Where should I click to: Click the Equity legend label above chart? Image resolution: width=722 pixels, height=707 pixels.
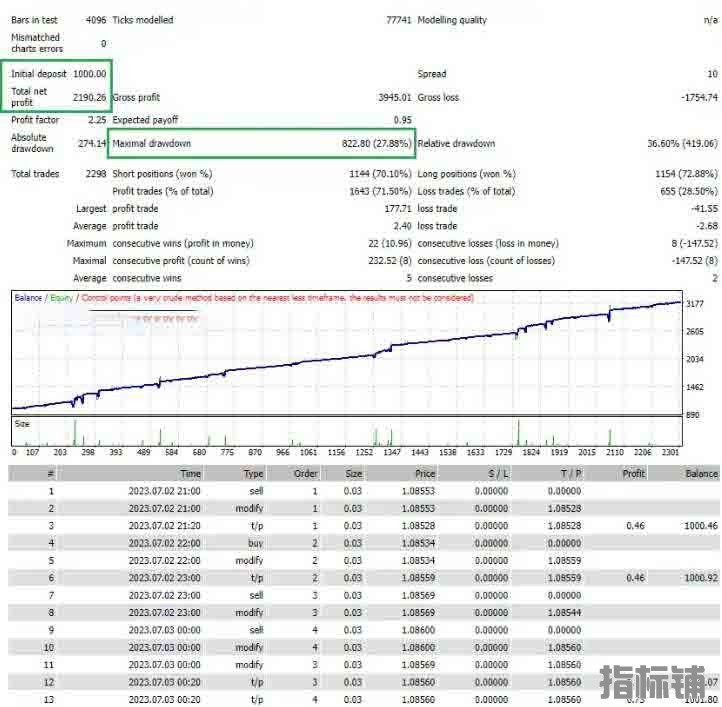click(62, 298)
